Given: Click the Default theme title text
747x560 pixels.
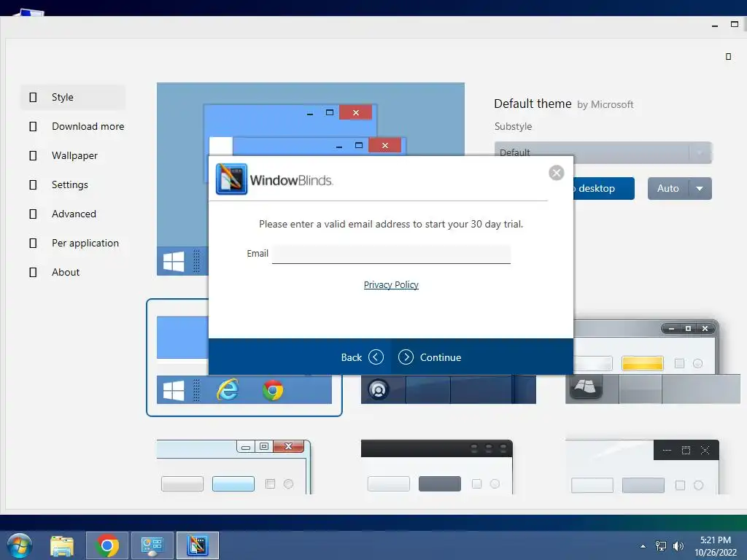Looking at the screenshot, I should pos(533,104).
